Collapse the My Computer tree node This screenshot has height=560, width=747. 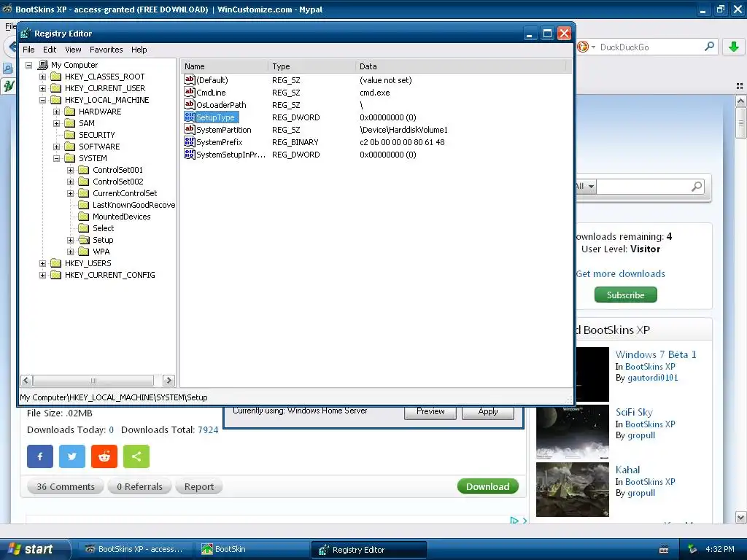tap(28, 65)
